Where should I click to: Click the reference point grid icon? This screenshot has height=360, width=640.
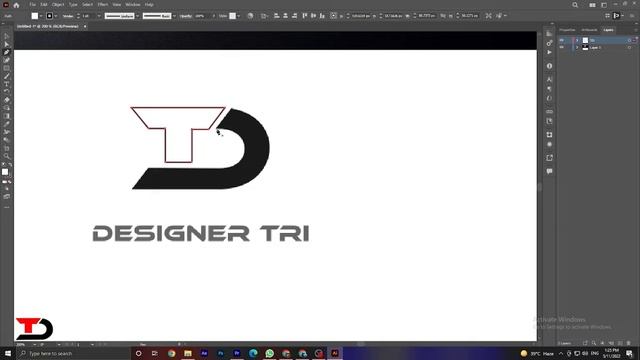333,16
